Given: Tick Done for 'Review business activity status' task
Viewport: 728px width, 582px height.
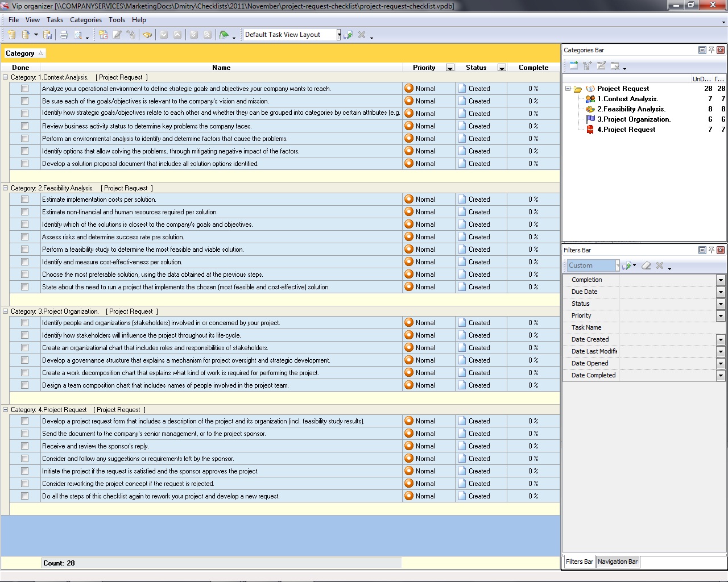Looking at the screenshot, I should 24,126.
